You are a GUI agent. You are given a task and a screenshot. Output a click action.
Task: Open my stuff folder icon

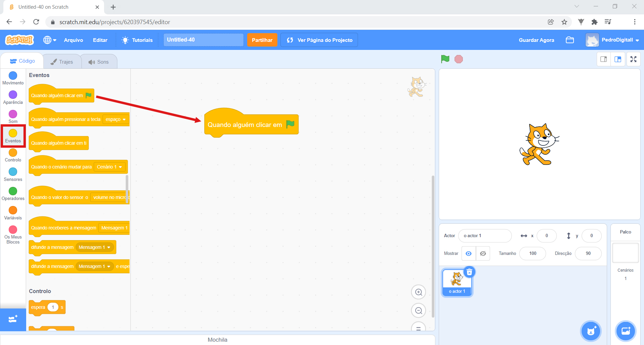[570, 40]
